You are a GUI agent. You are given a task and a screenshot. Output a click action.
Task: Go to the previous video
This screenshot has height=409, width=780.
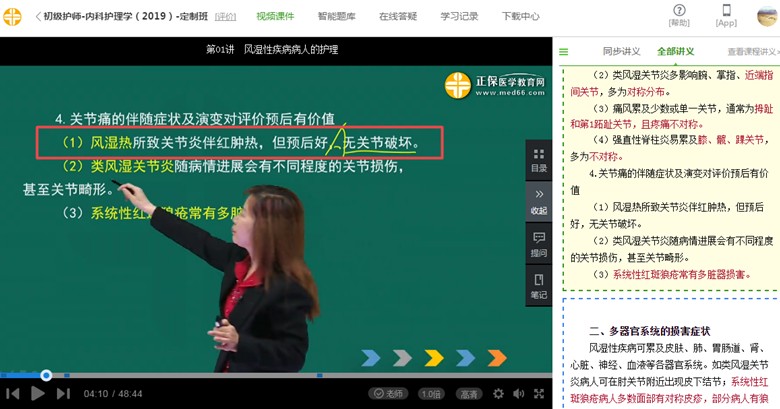coord(13,394)
